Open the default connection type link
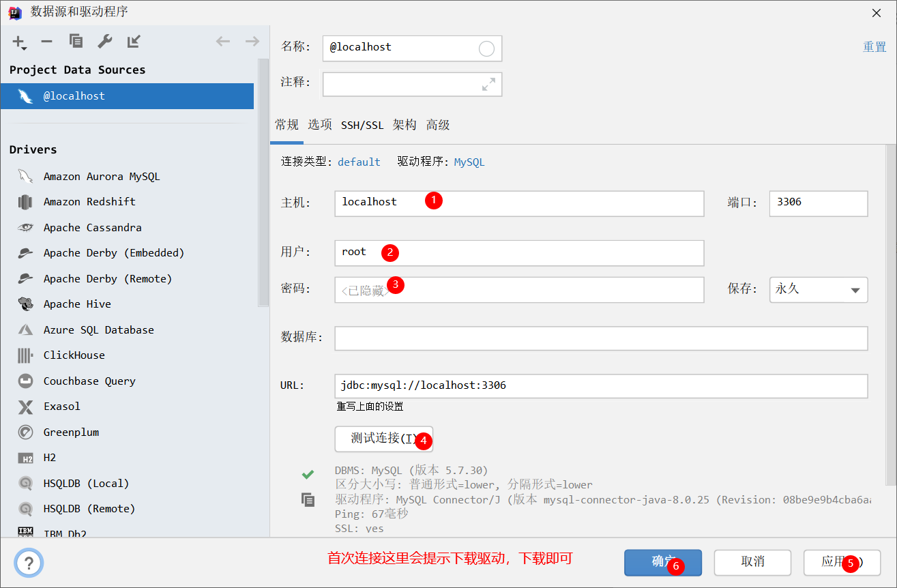897x588 pixels. tap(359, 162)
